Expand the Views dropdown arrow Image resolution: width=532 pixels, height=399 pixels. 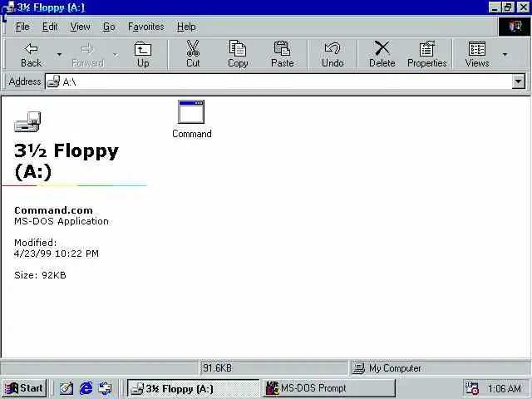(x=505, y=54)
